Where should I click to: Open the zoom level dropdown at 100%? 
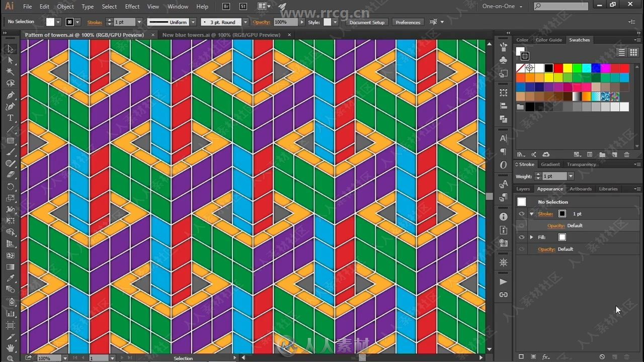click(x=65, y=358)
